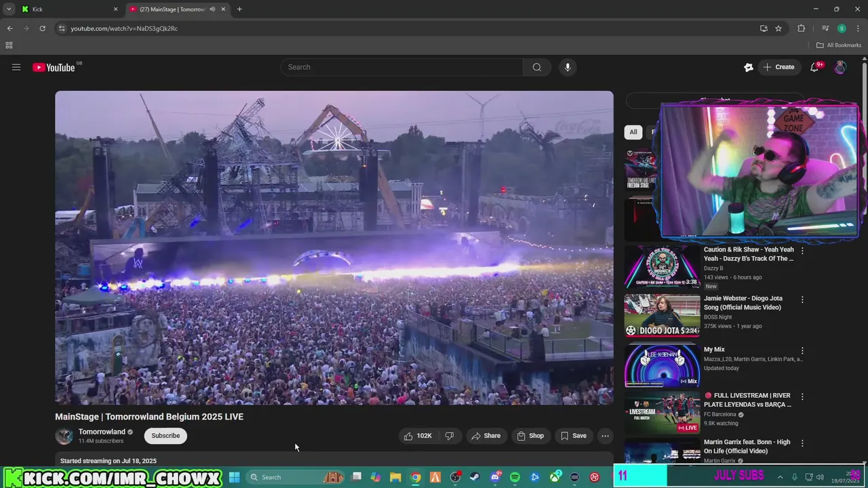Open My Mix playlist thumbnail
The height and width of the screenshot is (488, 868).
662,365
